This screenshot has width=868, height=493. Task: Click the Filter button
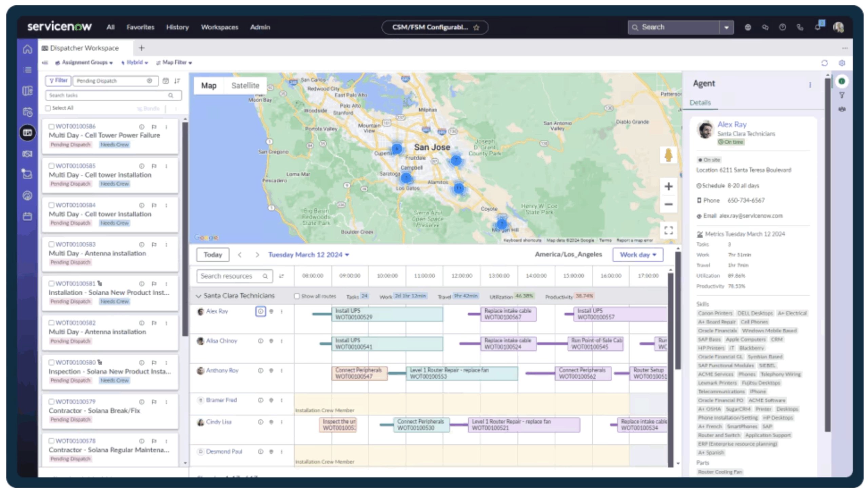tap(58, 81)
